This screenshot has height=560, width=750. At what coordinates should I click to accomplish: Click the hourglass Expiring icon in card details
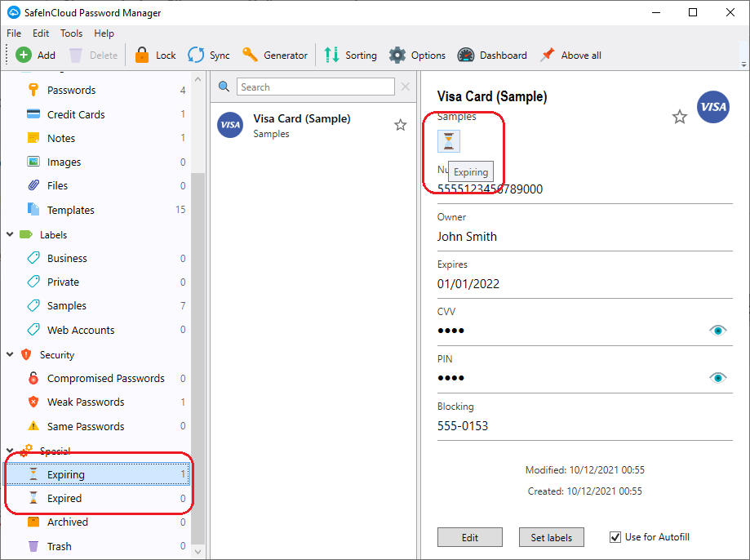449,140
